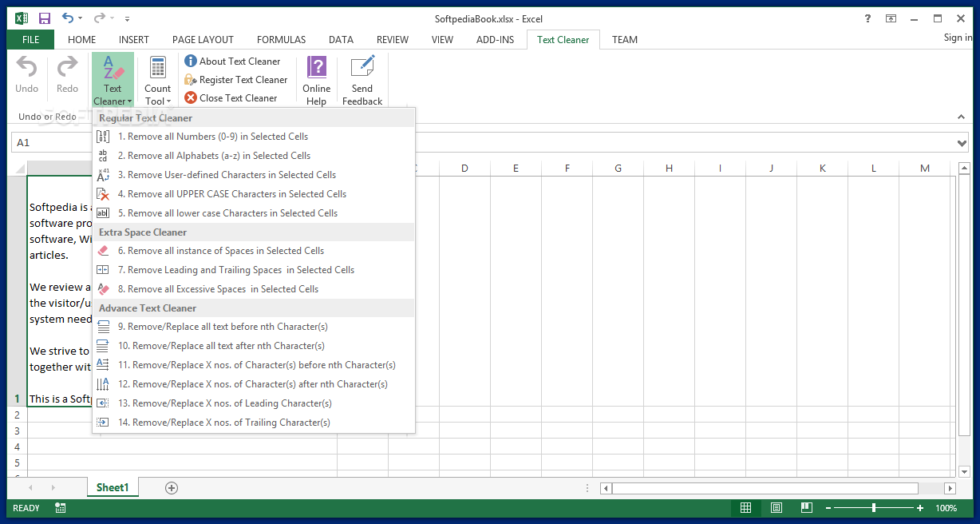Click icon for Remove Excessive Spaces
This screenshot has width=980, height=524.
(103, 289)
